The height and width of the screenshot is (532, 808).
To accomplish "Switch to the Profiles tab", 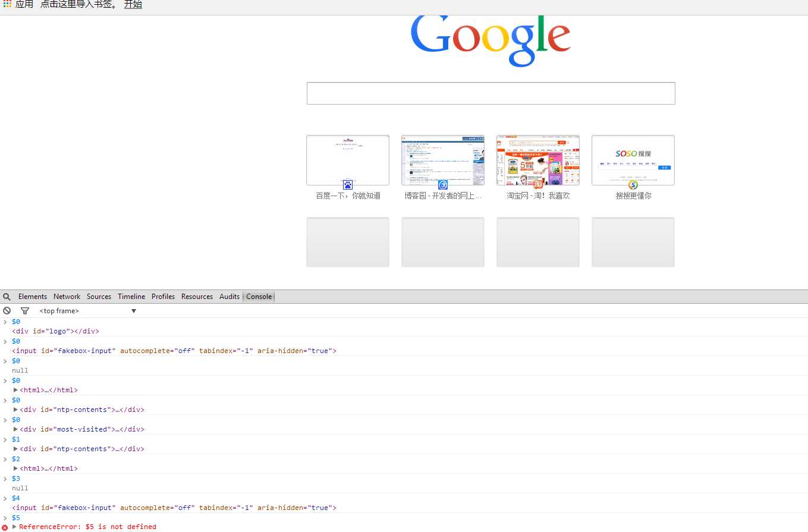I will click(163, 297).
